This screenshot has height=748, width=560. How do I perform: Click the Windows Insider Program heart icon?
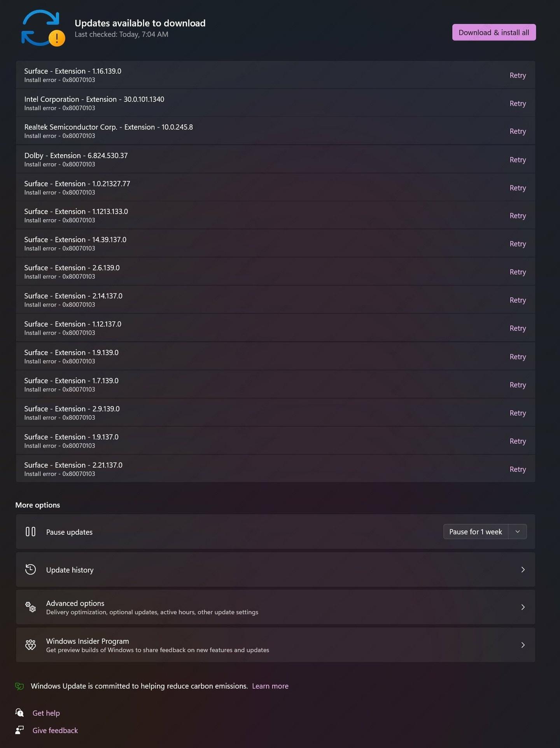(30, 645)
